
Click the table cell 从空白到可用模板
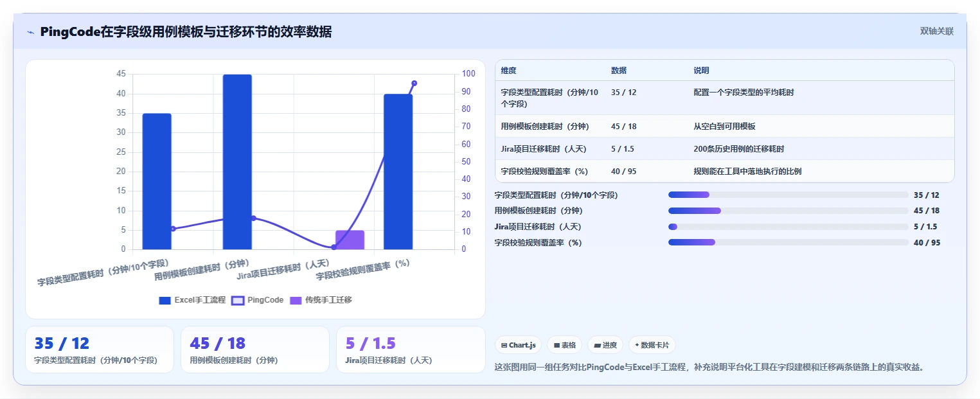click(x=724, y=127)
